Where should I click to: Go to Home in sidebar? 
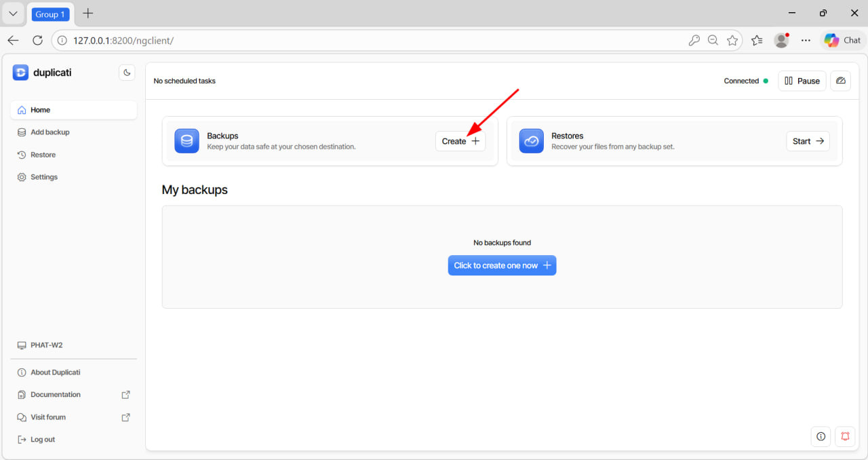pyautogui.click(x=40, y=110)
